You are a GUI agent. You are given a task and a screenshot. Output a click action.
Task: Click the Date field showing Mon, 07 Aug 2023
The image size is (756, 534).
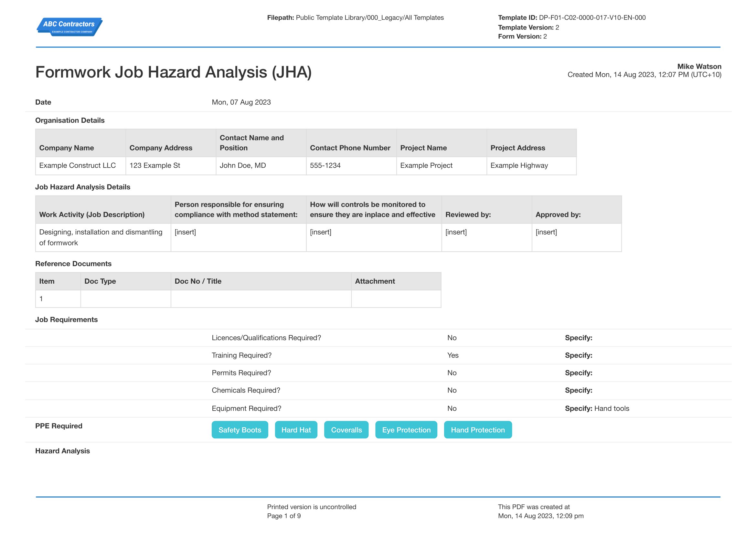[x=241, y=102]
